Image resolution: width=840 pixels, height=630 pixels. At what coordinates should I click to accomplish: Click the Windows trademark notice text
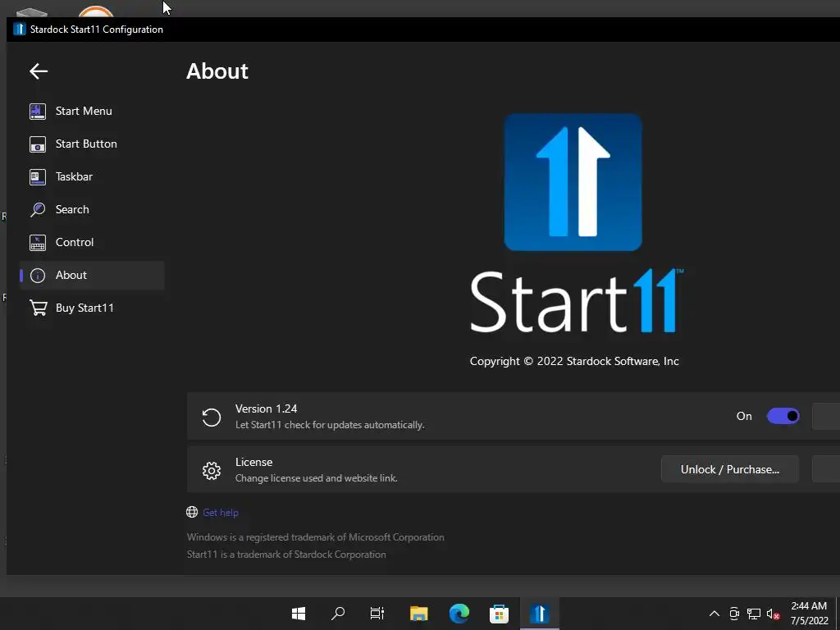pyautogui.click(x=316, y=536)
